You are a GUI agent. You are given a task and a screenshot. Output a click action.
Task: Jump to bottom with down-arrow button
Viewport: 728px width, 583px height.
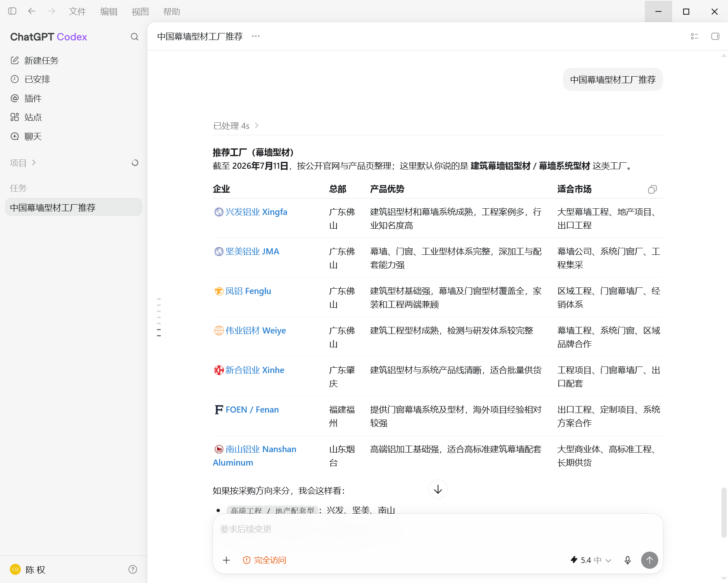(438, 489)
